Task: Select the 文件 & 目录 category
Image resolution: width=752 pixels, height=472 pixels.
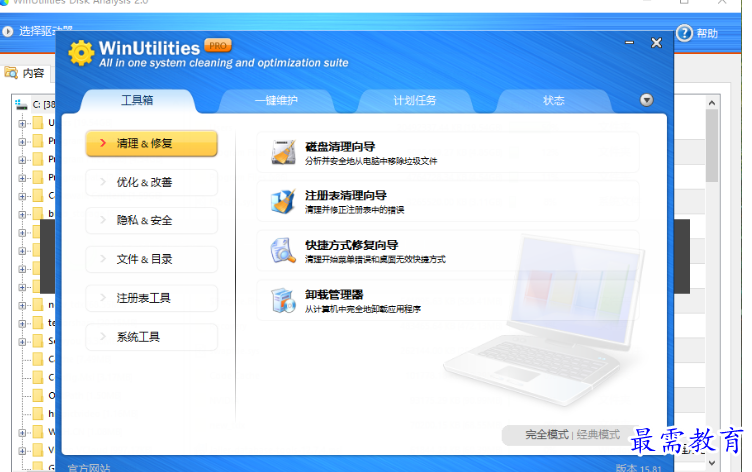Action: (152, 260)
